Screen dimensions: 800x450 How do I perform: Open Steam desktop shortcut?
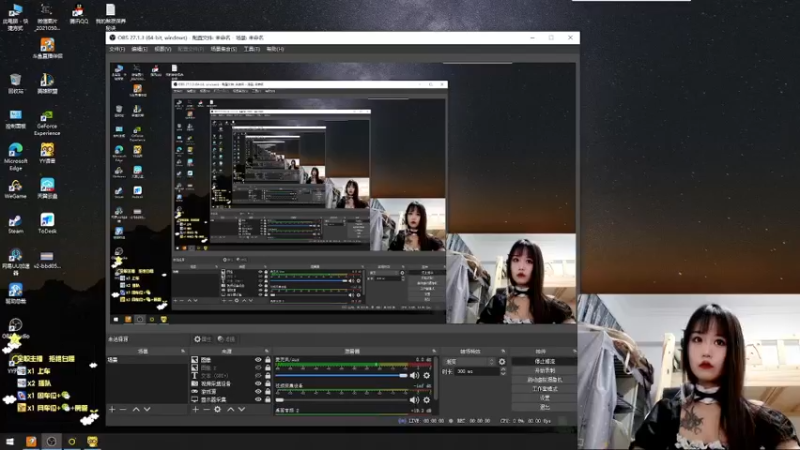pyautogui.click(x=15, y=223)
